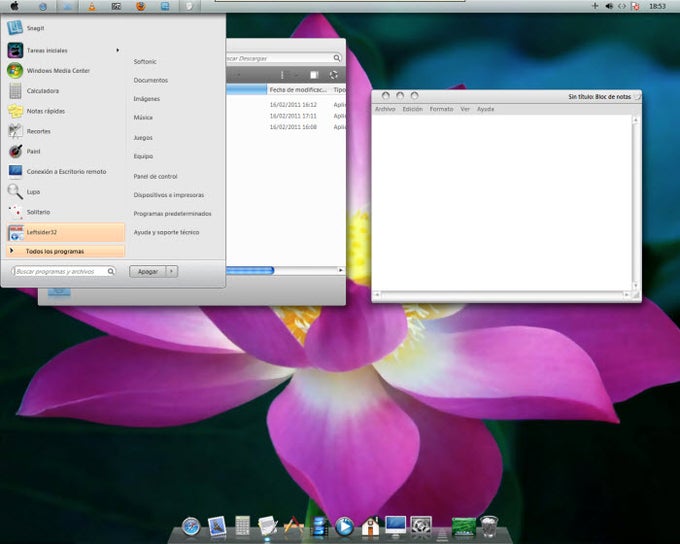Click the Apple logo in top bar
The height and width of the screenshot is (544, 680).
pyautogui.click(x=14, y=6)
